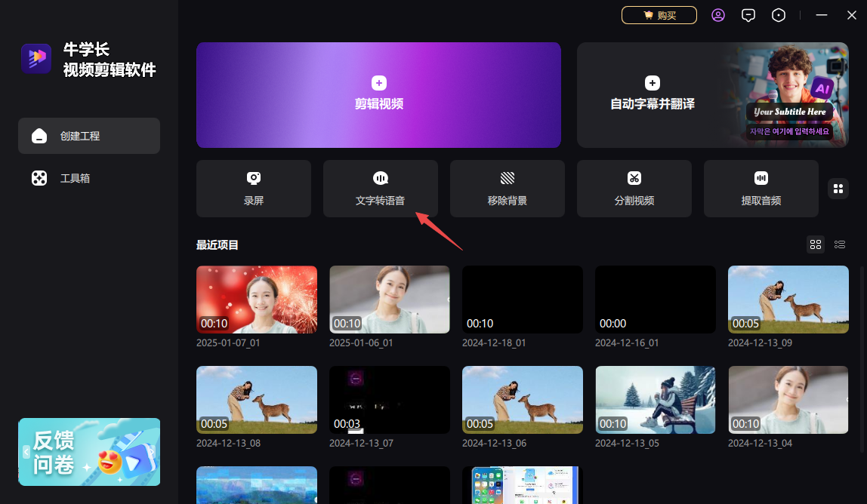Open the user account profile icon
This screenshot has width=867, height=504.
[717, 15]
